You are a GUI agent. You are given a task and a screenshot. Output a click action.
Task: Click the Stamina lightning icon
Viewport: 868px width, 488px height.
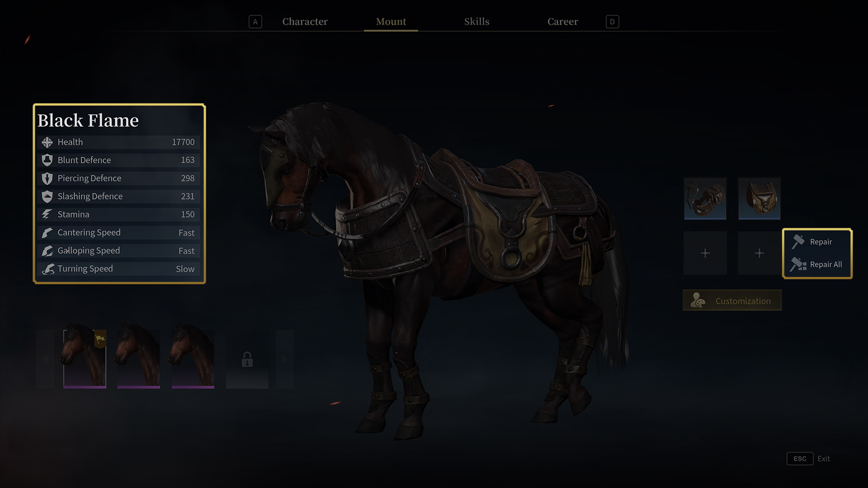point(47,215)
